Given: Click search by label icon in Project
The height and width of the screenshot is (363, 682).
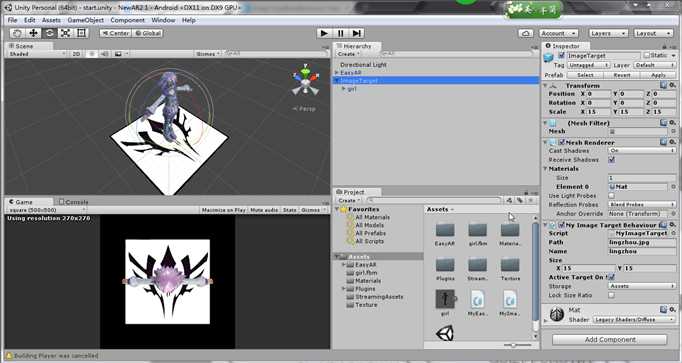Looking at the screenshot, I should (520, 200).
